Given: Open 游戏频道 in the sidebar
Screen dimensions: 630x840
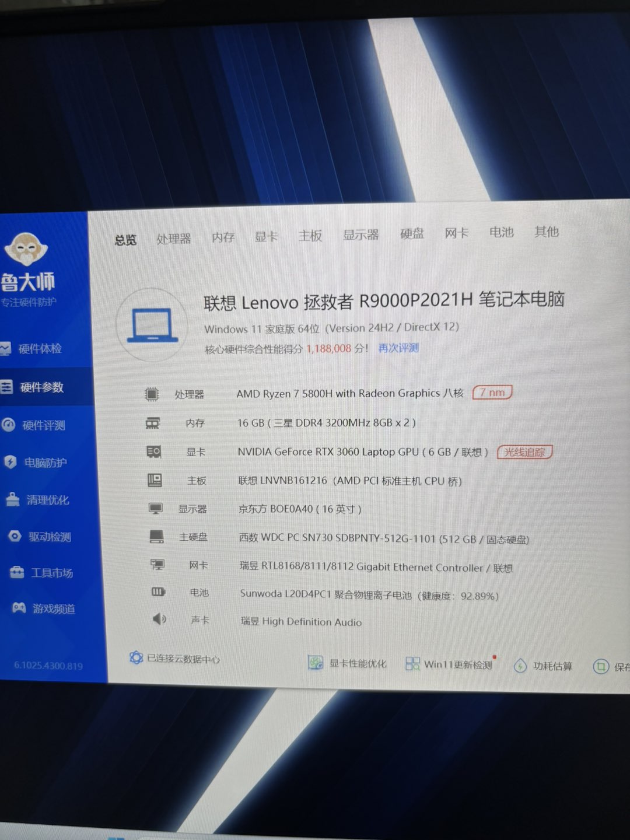Looking at the screenshot, I should click(x=54, y=609).
